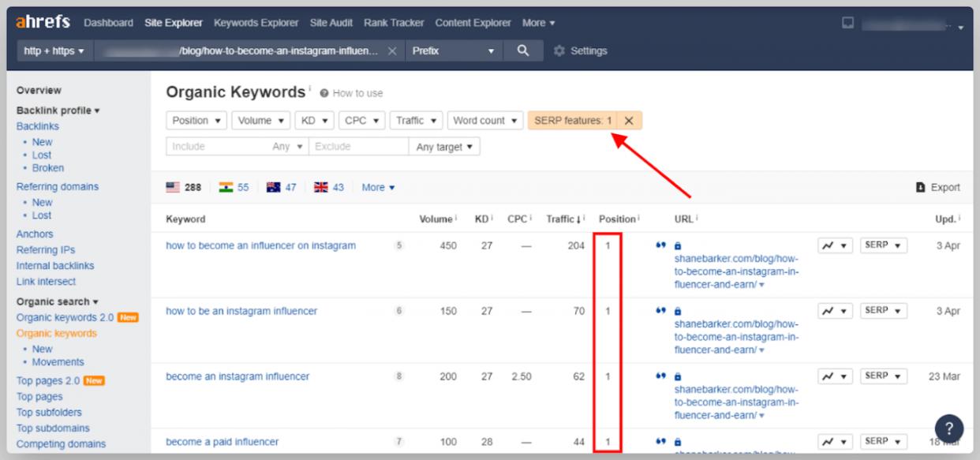The height and width of the screenshot is (460, 980).
Task: Click in the Include keywords field
Action: [x=215, y=147]
